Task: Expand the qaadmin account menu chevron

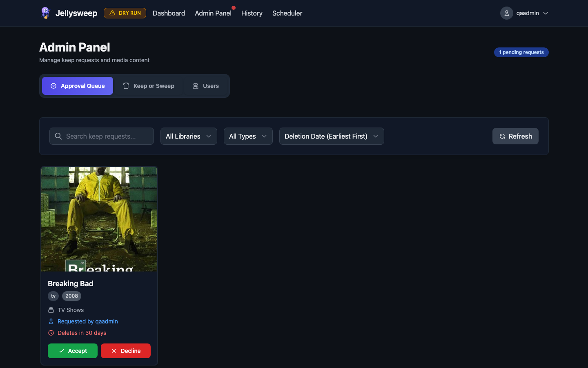Action: 546,13
